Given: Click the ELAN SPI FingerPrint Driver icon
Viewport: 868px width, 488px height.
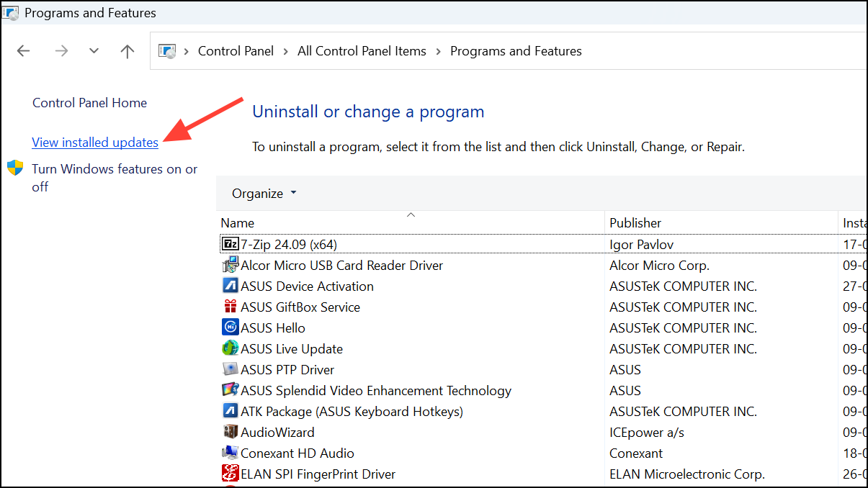Looking at the screenshot, I should pos(230,474).
